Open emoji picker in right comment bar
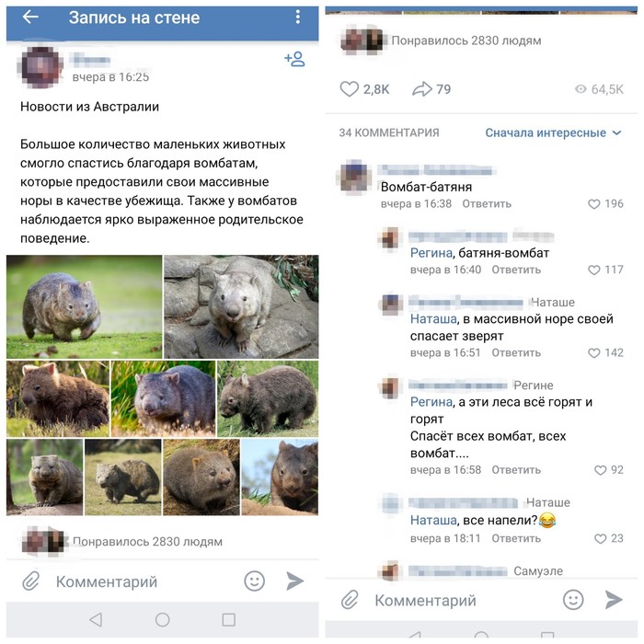This screenshot has width=644, height=644. click(573, 600)
